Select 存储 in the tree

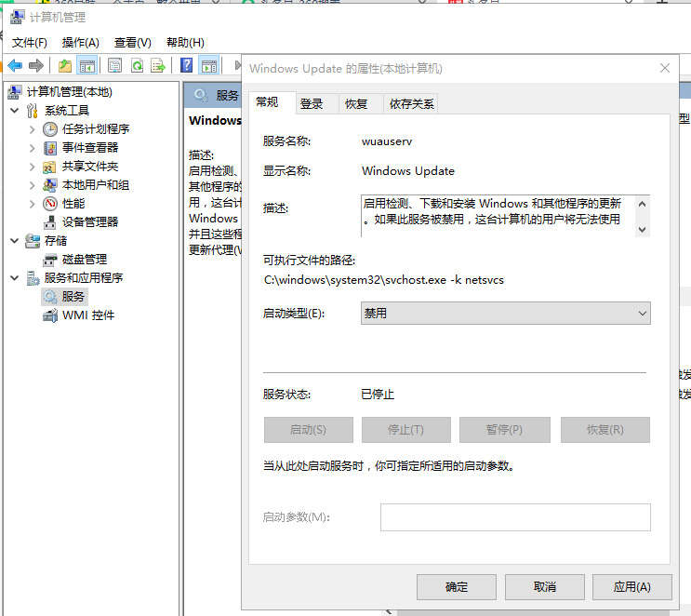point(56,241)
